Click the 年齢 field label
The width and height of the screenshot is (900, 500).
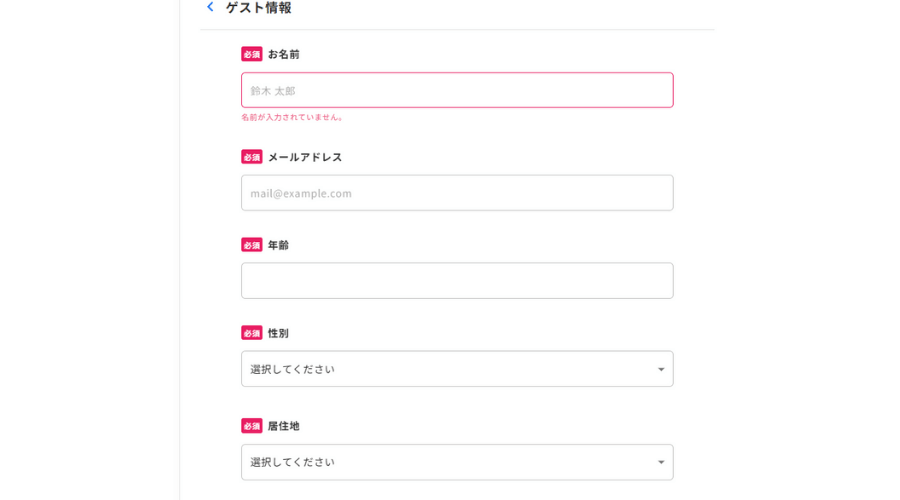[x=278, y=245]
